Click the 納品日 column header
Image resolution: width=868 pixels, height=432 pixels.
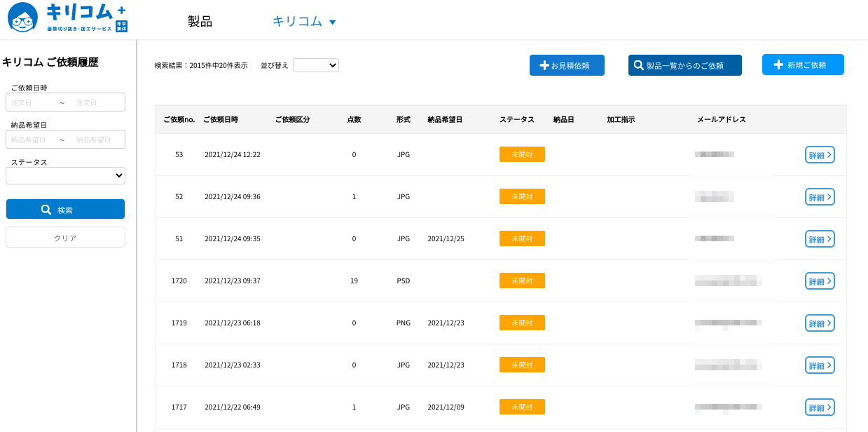point(563,119)
